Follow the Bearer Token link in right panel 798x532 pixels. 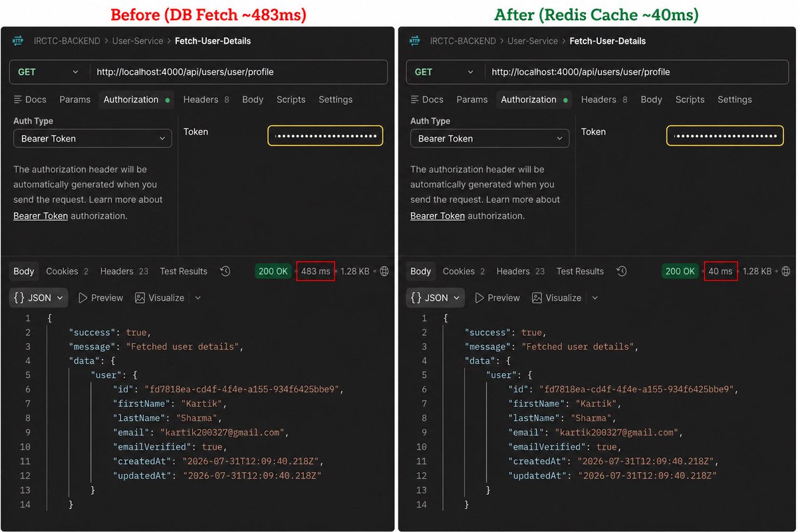pos(438,216)
